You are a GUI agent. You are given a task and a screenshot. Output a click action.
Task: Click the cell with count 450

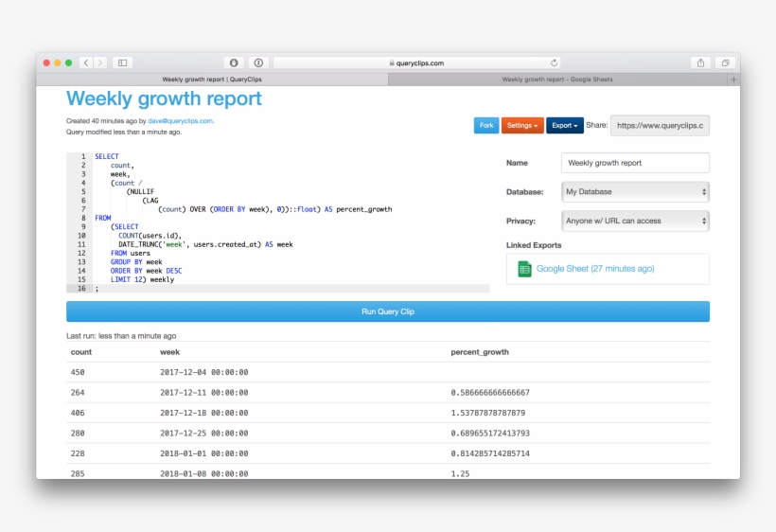tap(78, 372)
